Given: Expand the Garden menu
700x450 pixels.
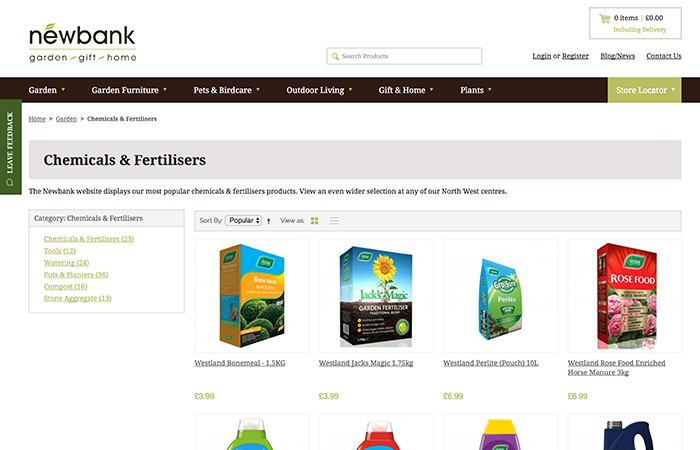Looking at the screenshot, I should (x=46, y=90).
